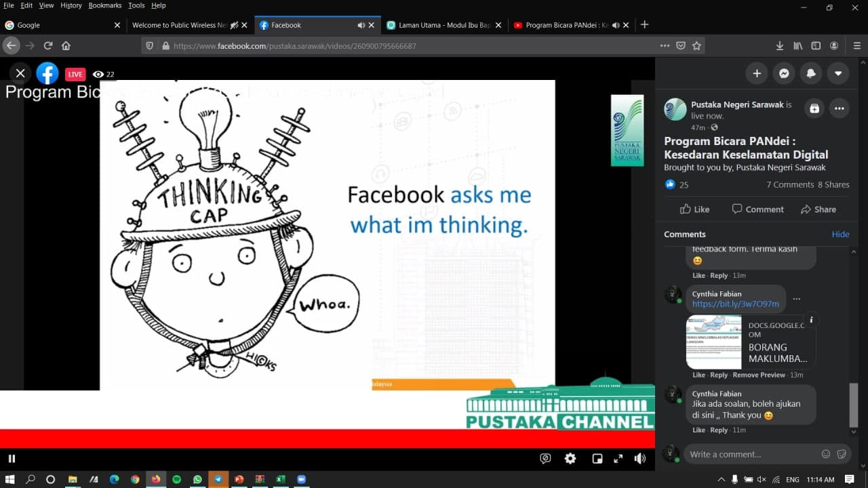
Task: Expand Facebook account dropdown arrow
Action: [x=838, y=73]
